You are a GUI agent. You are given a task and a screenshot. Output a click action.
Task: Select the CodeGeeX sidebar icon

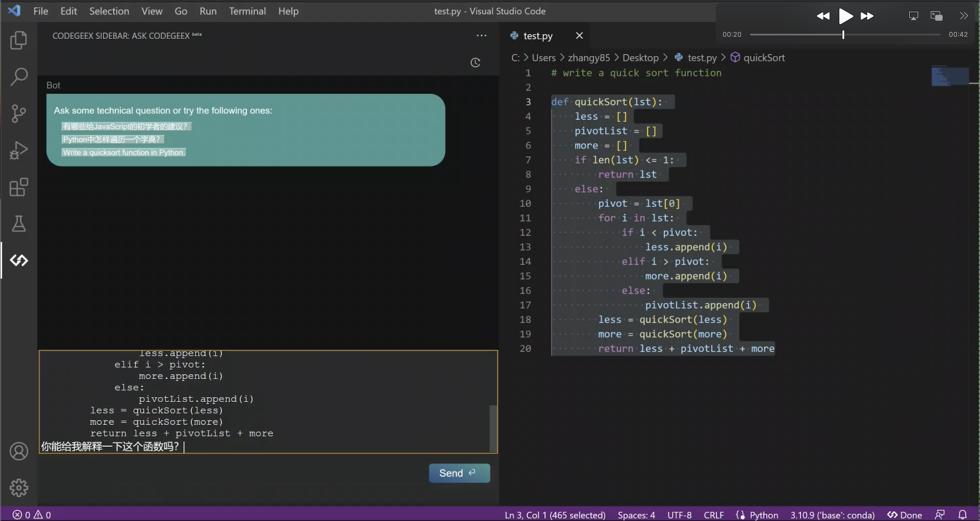coord(19,260)
